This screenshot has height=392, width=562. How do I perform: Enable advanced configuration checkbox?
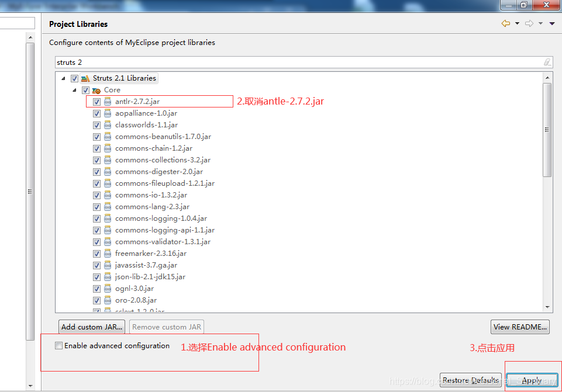(x=59, y=345)
